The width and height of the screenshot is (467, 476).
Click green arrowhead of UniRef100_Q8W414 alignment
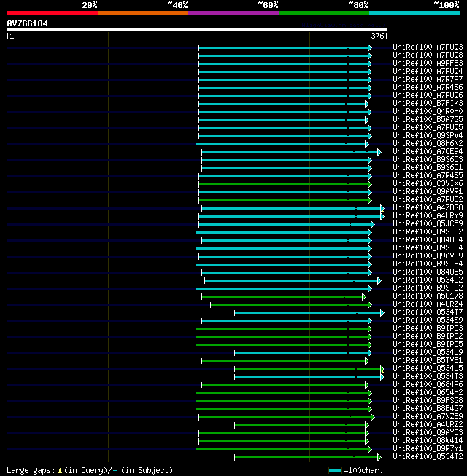[367, 442]
